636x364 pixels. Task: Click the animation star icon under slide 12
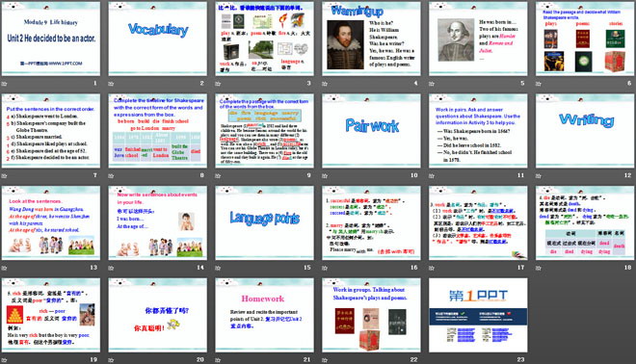click(x=539, y=175)
